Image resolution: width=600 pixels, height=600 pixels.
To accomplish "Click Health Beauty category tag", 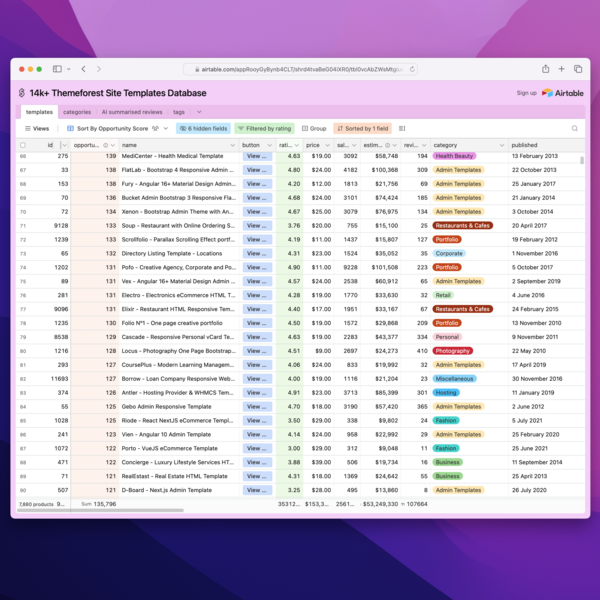I will click(x=454, y=156).
